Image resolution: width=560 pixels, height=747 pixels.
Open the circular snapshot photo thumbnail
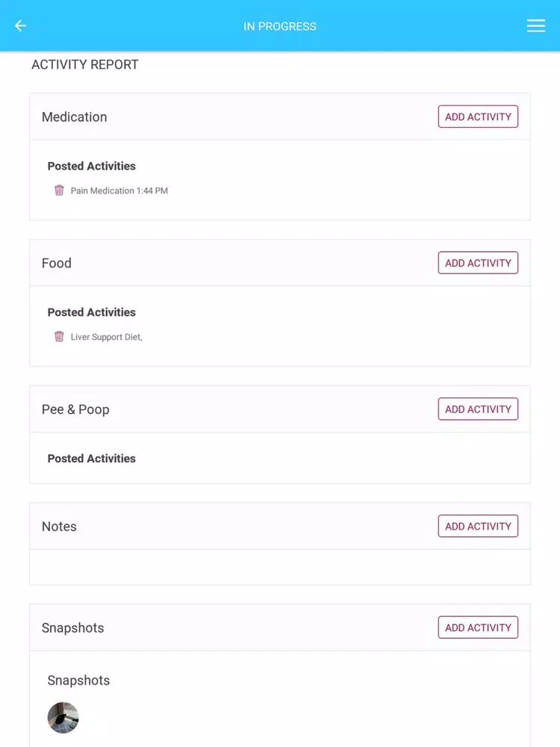click(x=63, y=717)
